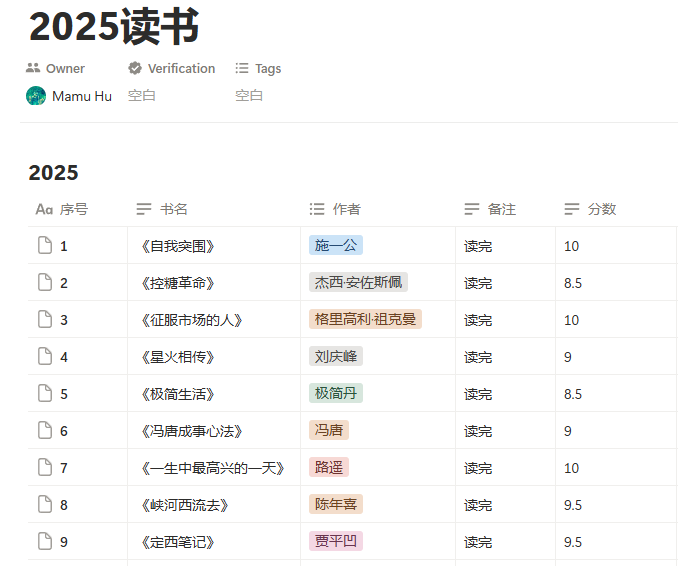The height and width of the screenshot is (566, 678).
Task: Click the Owner people icon
Action: (33, 68)
